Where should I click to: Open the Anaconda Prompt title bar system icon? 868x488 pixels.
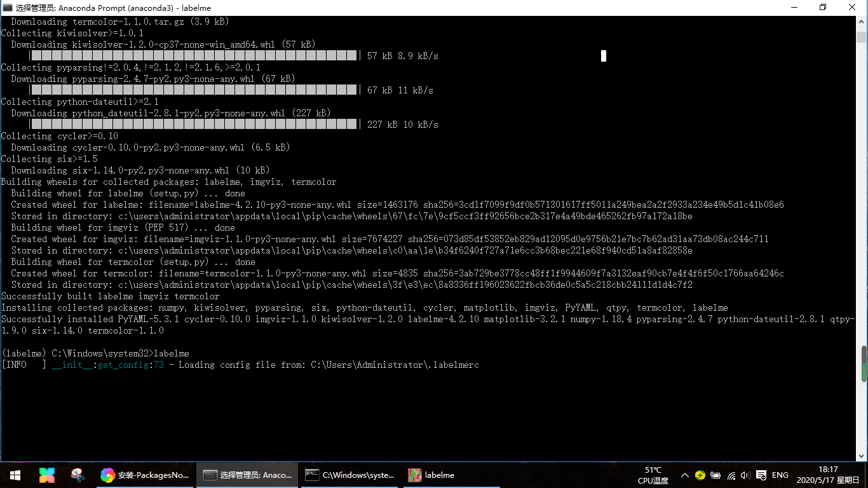coord(8,8)
